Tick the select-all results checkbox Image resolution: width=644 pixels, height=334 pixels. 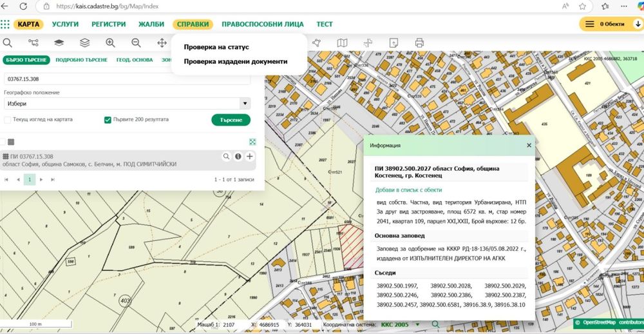click(3, 142)
